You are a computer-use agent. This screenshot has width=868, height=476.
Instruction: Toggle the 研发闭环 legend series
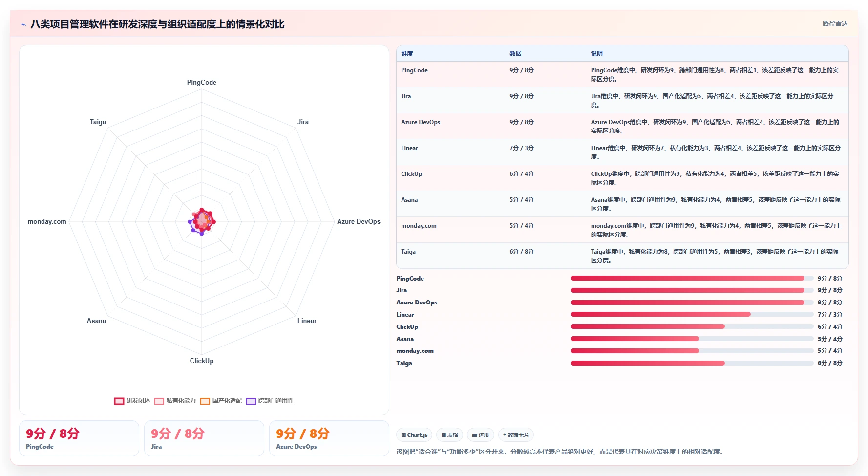132,401
